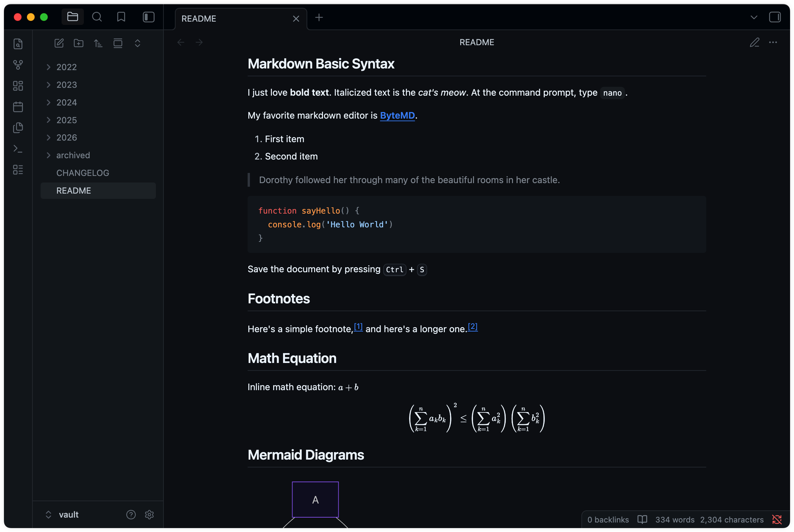Click the Markdown Basic Syntax heading
This screenshot has width=794, height=532.
click(321, 64)
